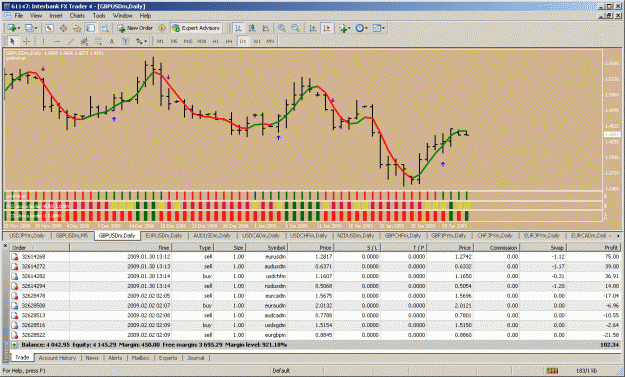Click the Expert Advisors button

click(x=196, y=28)
